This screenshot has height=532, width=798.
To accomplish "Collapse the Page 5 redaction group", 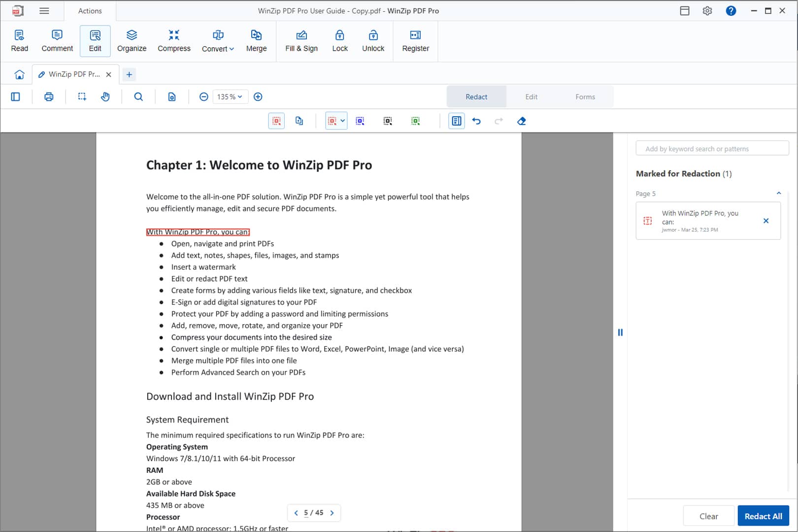I will [x=779, y=193].
